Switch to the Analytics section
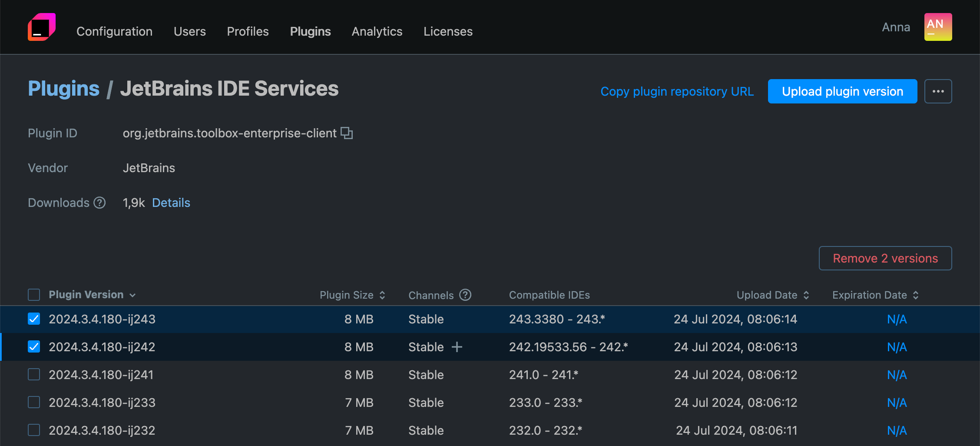 [x=377, y=31]
